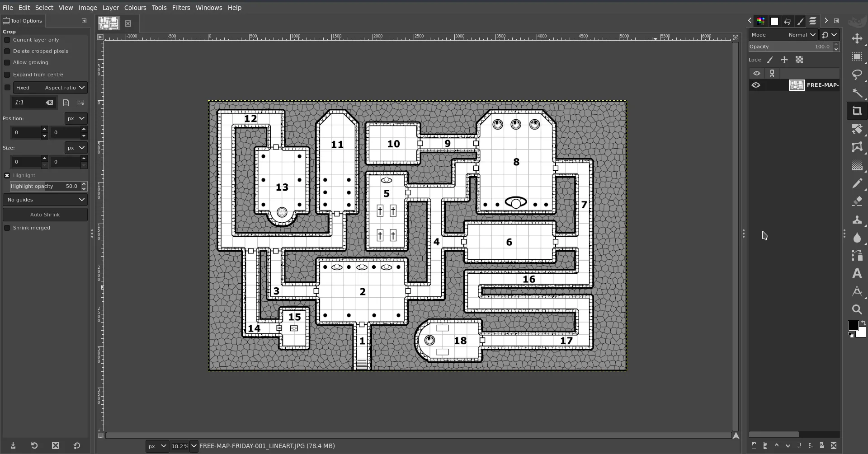The image size is (868, 454).
Task: Toggle visibility of the FREE-MAP layer
Action: click(x=756, y=85)
